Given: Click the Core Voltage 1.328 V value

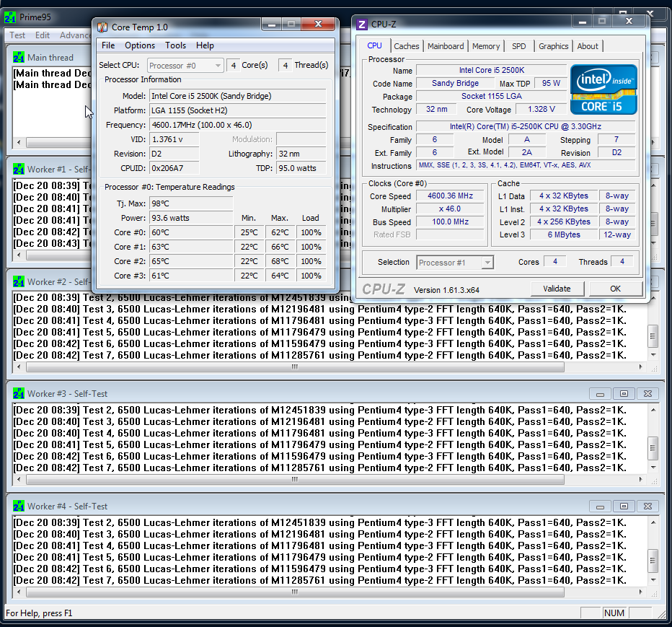Looking at the screenshot, I should click(541, 110).
